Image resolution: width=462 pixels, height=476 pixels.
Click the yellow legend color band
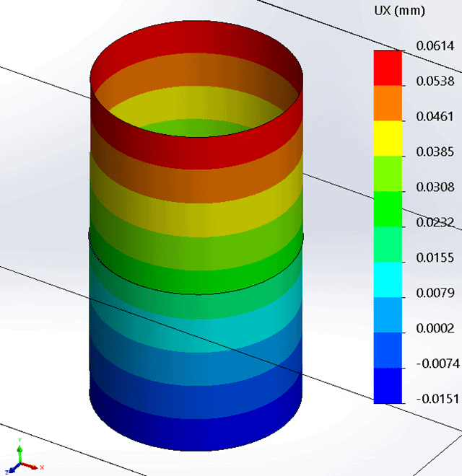tap(388, 138)
